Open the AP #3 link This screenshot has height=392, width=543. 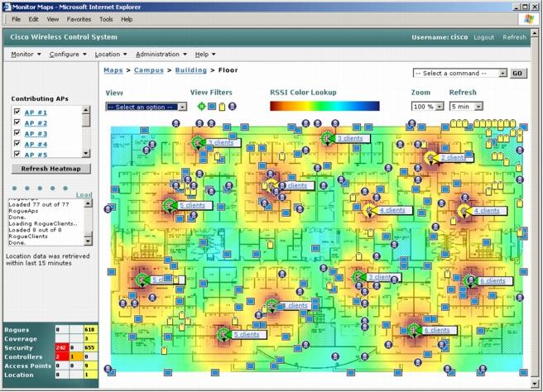[36, 133]
